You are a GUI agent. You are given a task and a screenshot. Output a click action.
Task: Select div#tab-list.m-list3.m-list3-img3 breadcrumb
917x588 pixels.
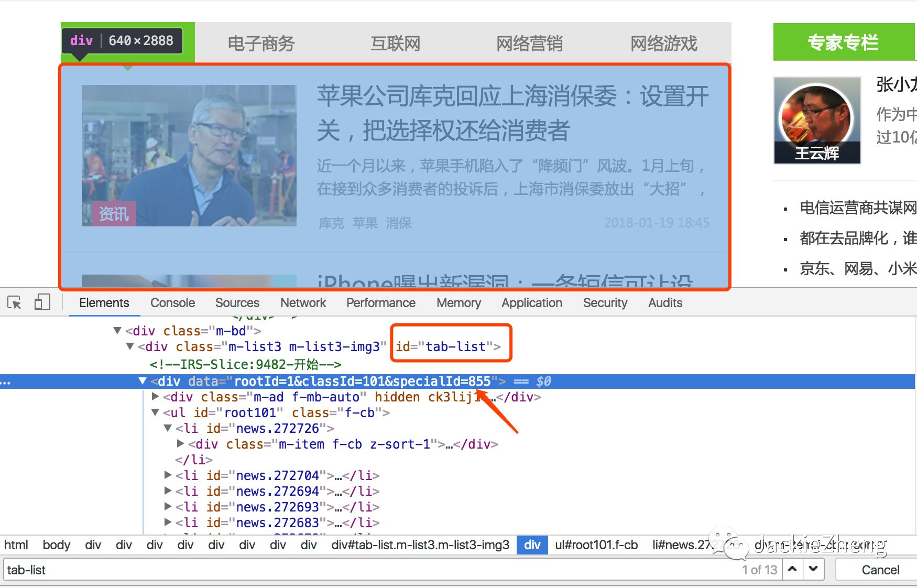[420, 545]
